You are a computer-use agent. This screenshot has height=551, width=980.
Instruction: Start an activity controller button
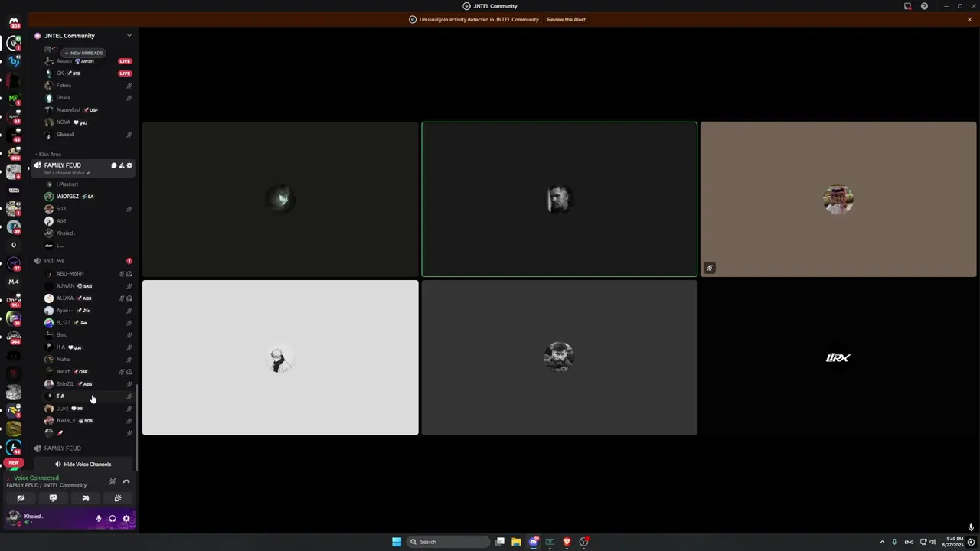click(x=85, y=498)
